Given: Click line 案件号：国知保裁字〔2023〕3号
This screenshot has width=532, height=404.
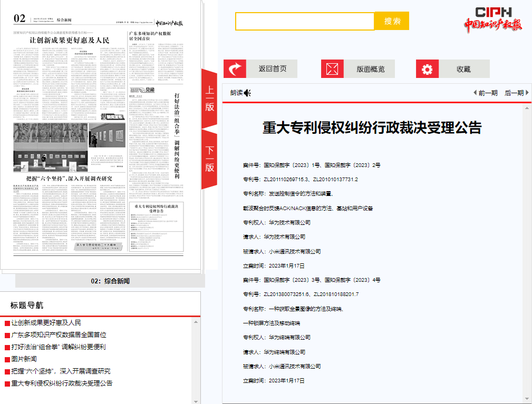Looking at the screenshot, I should tap(312, 280).
